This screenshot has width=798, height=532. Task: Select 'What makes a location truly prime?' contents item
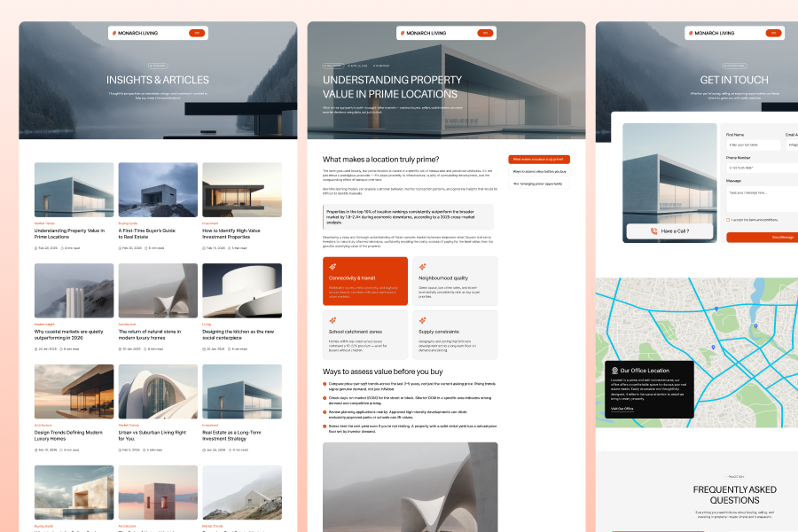[539, 160]
